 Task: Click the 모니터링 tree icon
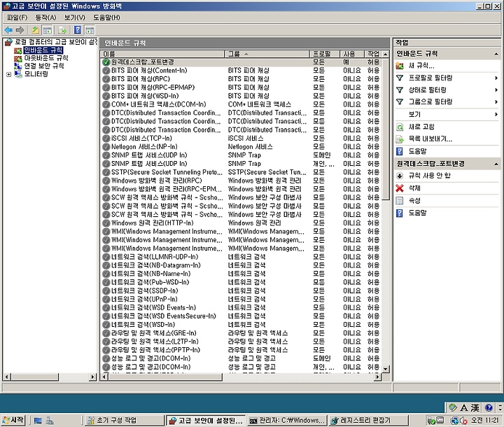18,74
